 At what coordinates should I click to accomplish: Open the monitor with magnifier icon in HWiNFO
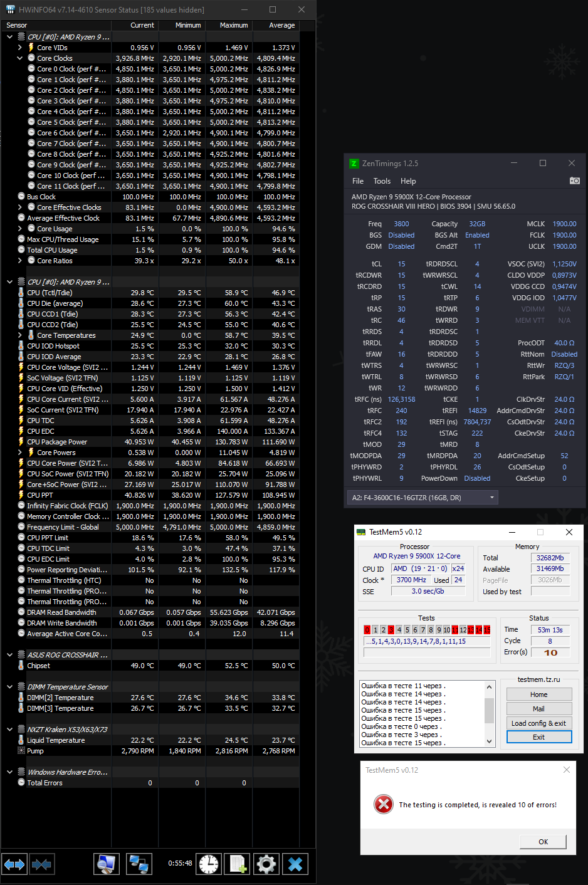point(107,864)
